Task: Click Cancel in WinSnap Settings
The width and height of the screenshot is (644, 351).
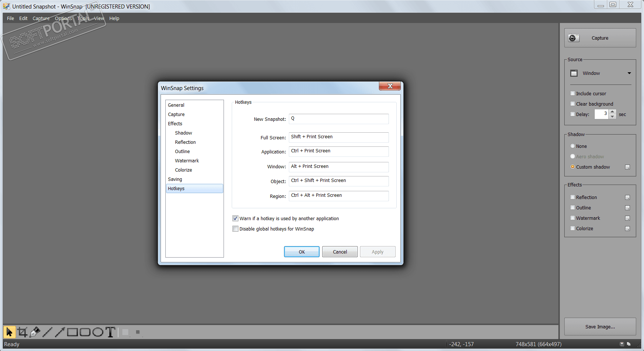Action: (x=340, y=252)
